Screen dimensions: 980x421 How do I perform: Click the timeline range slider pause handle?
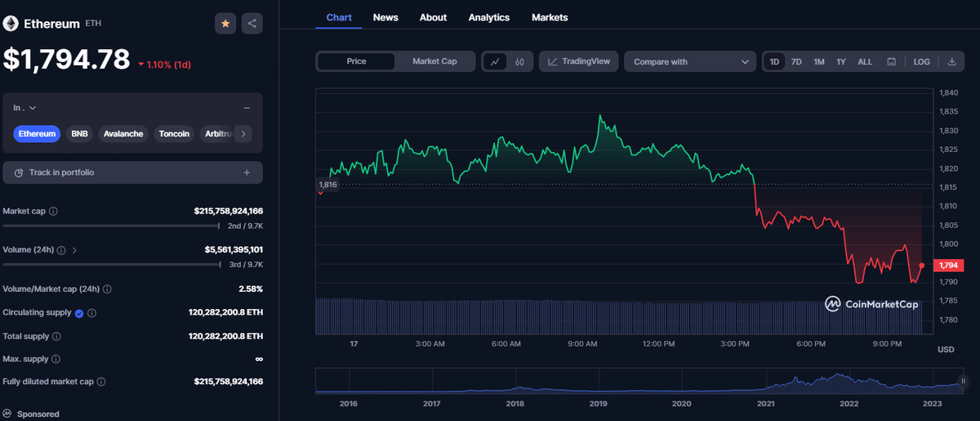coord(964,381)
